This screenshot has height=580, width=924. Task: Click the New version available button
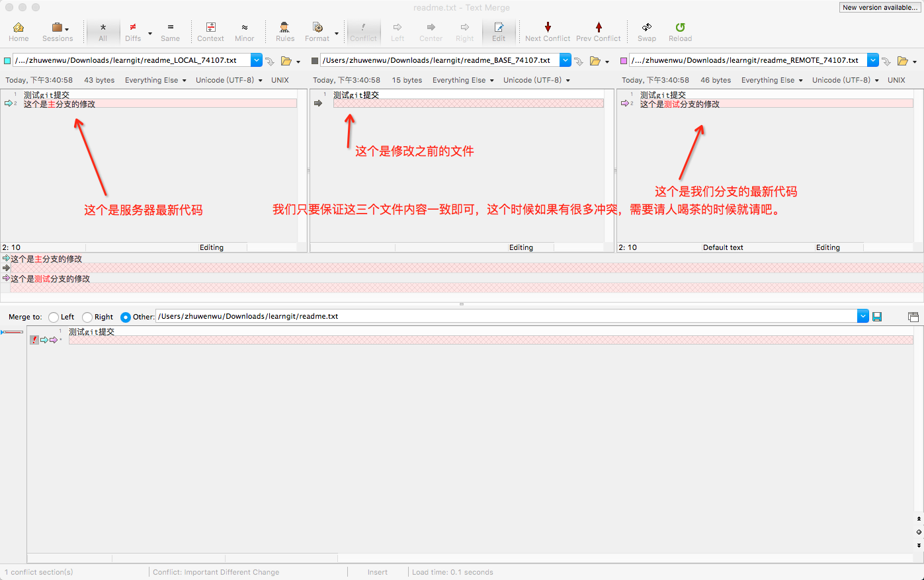880,7
